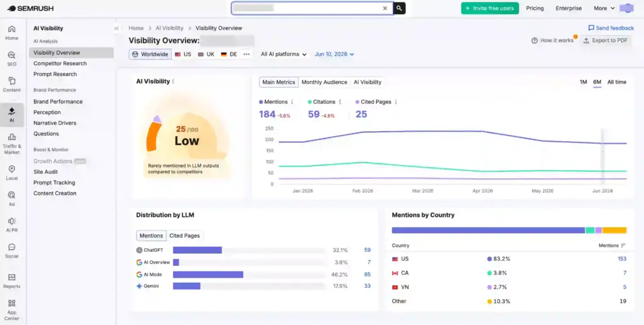
Task: Click the Google AI Overview logo icon
Action: tap(139, 262)
